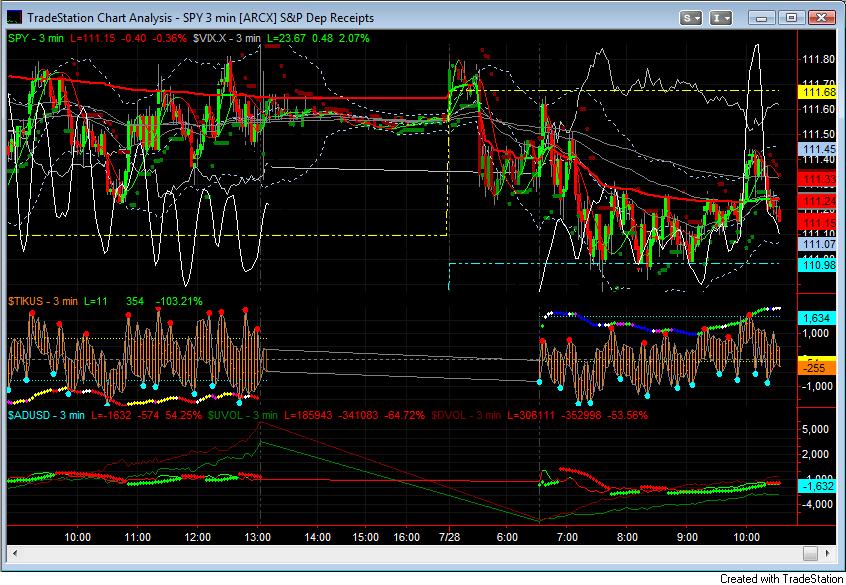The width and height of the screenshot is (846, 585).
Task: Click the 8:00 time axis label
Action: [x=627, y=537]
